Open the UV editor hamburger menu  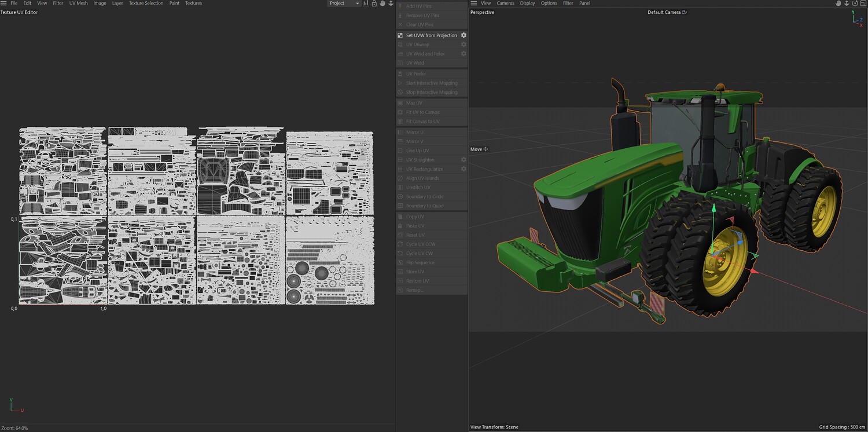coord(4,3)
